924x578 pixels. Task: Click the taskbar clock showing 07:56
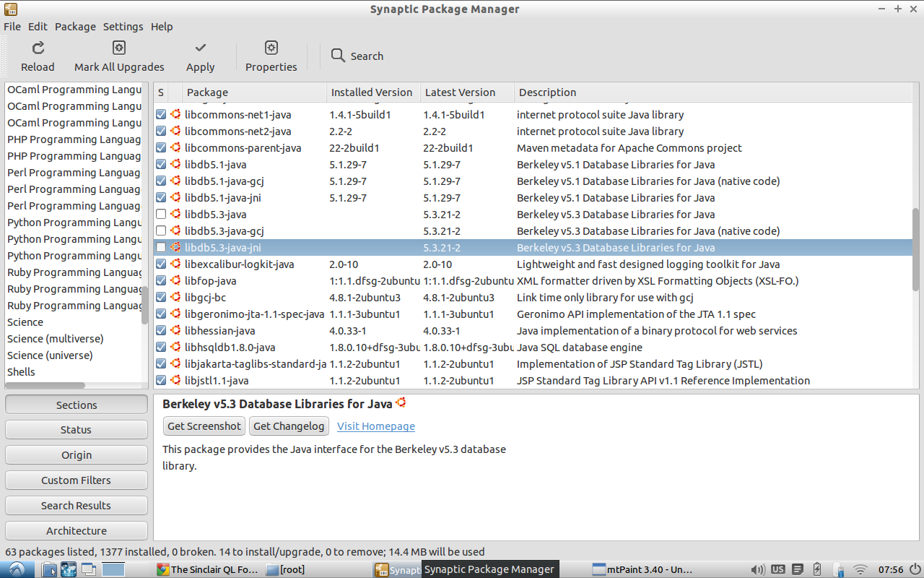[x=890, y=569]
